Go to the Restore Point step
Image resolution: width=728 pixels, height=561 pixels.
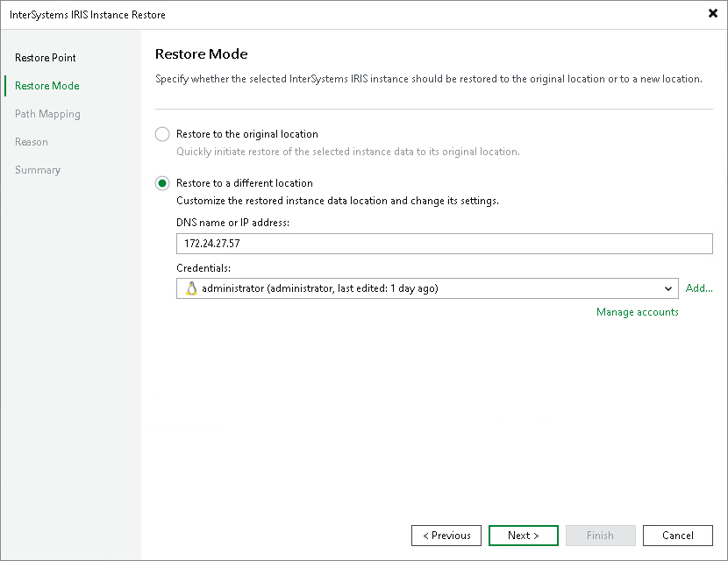tap(45, 58)
